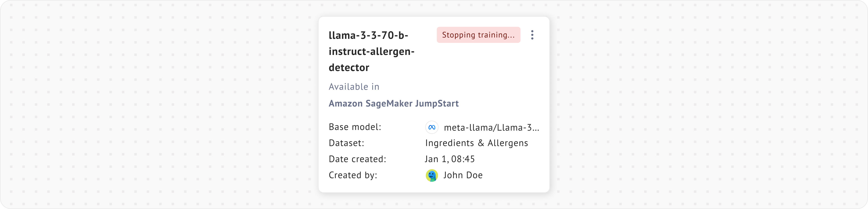This screenshot has height=209, width=868.
Task: Click the 'Jan 1, 08:45' date value
Action: click(449, 159)
